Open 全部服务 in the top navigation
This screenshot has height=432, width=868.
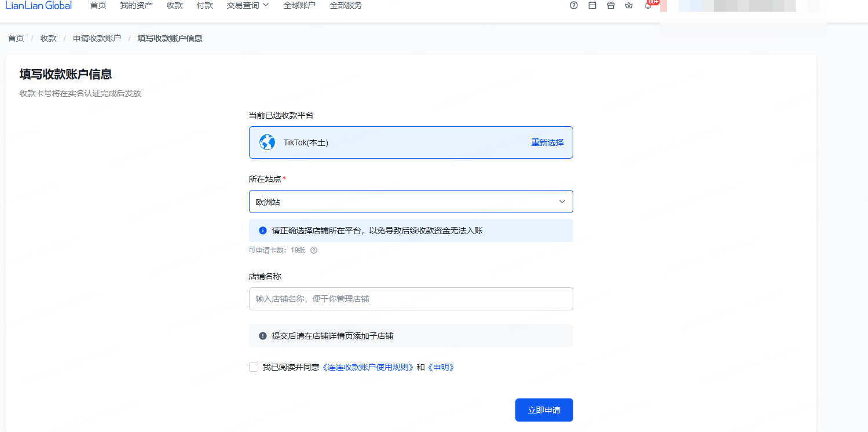pos(346,5)
